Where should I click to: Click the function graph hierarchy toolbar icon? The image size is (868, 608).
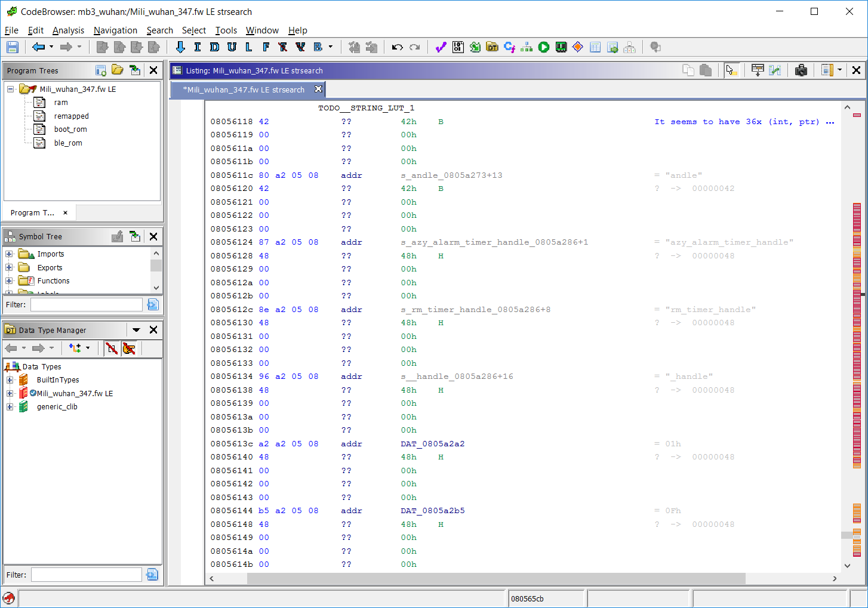coord(527,47)
